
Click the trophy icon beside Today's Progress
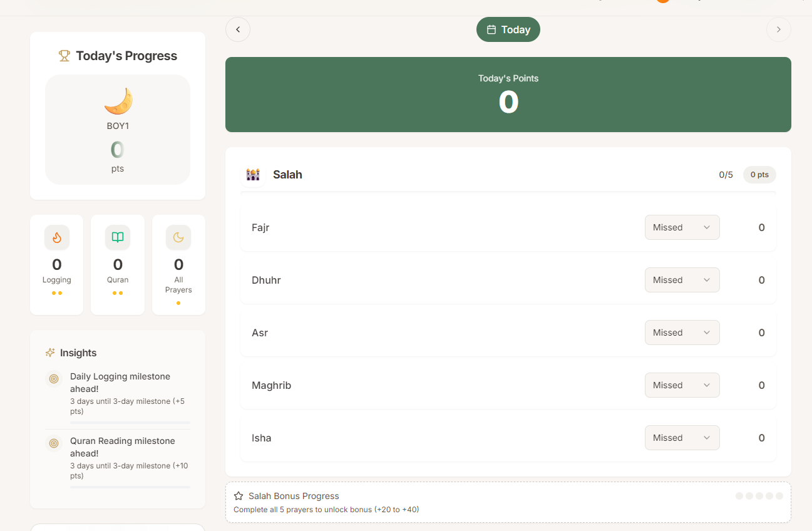coord(64,56)
